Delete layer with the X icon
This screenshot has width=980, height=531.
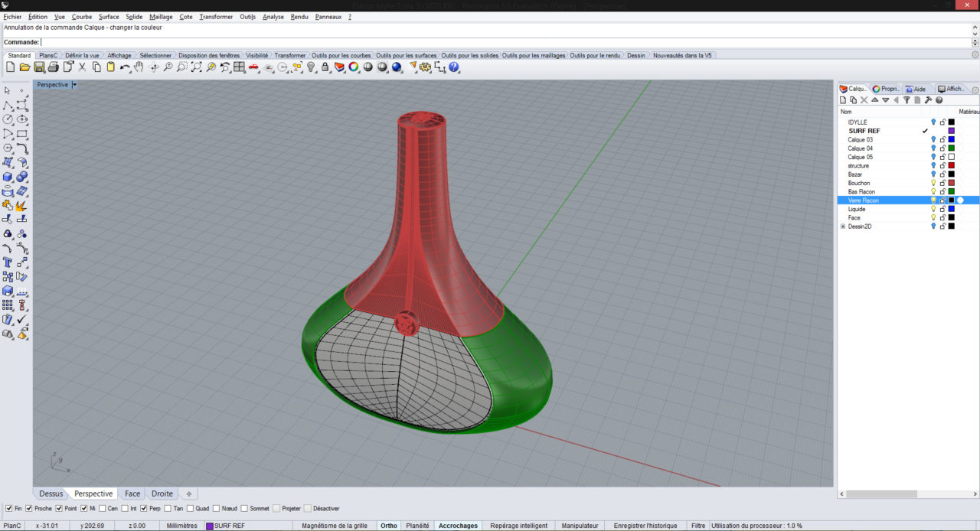(x=864, y=100)
